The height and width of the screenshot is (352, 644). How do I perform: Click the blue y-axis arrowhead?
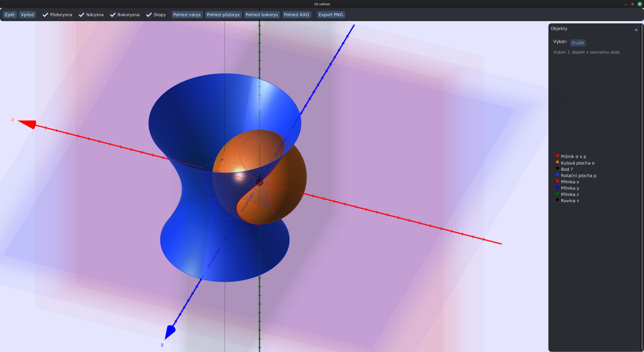click(x=170, y=332)
